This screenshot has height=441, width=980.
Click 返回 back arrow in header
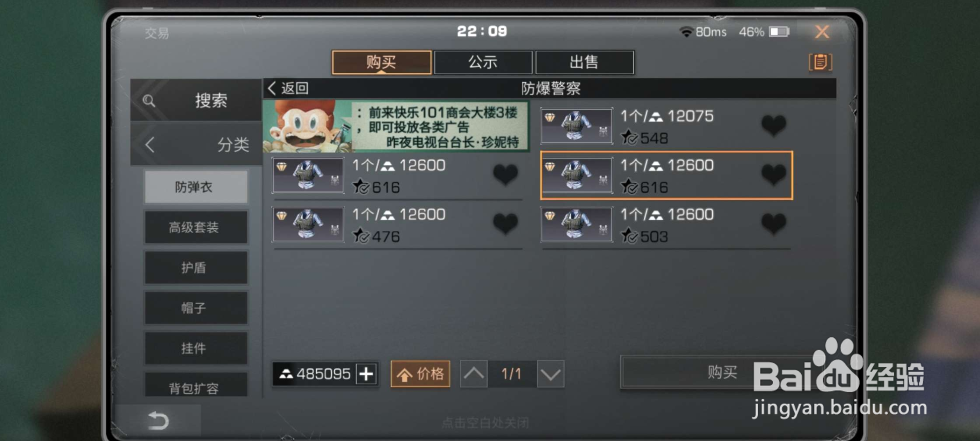point(288,88)
